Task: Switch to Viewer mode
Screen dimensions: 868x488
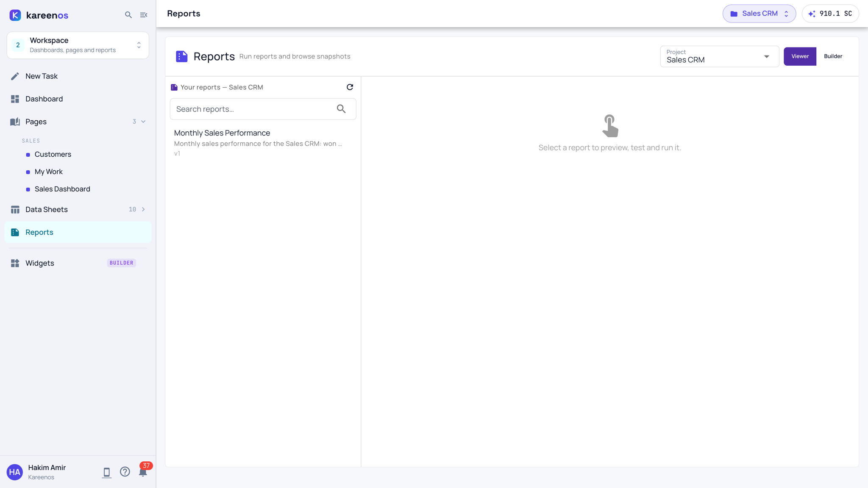Action: click(x=800, y=56)
